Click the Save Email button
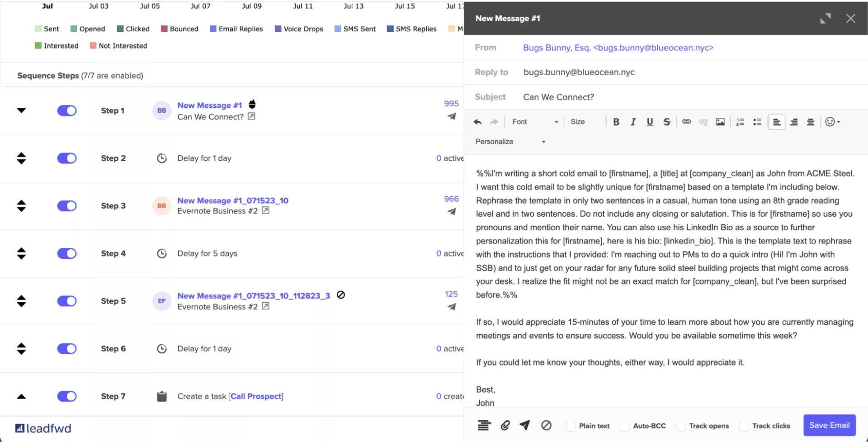Viewport: 868px width, 442px height. tap(829, 425)
